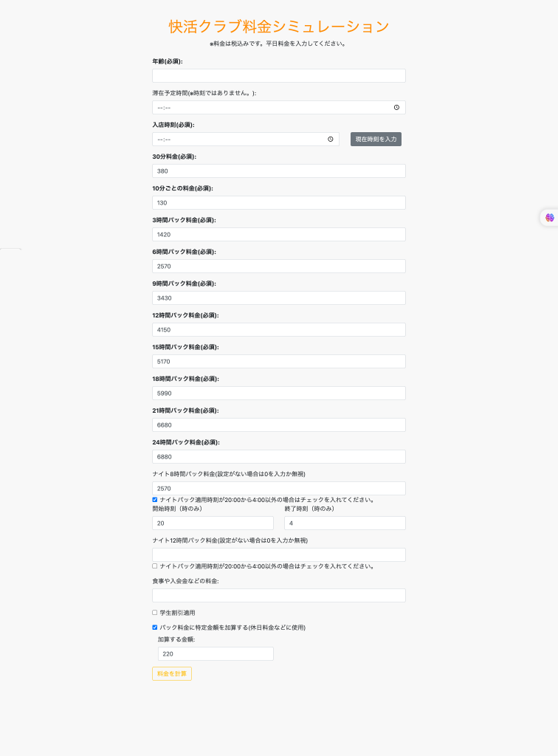Toggle the パック料金に特定金額を加算する checkbox

(155, 628)
